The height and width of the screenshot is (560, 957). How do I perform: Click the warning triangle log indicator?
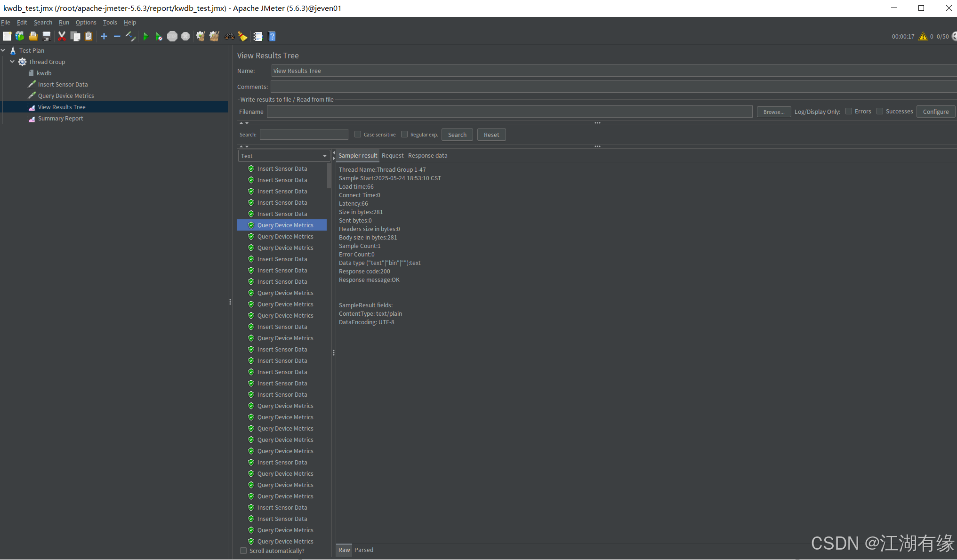923,36
